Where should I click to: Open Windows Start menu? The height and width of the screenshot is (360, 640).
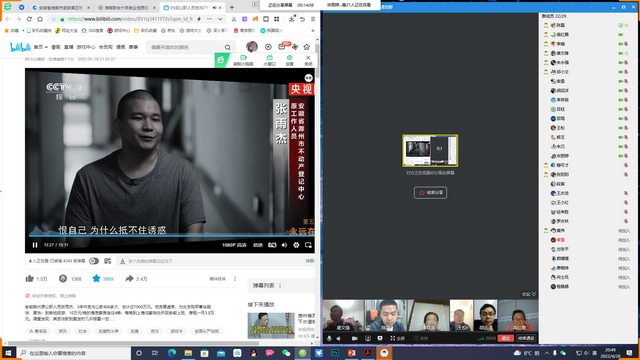tap(8, 353)
